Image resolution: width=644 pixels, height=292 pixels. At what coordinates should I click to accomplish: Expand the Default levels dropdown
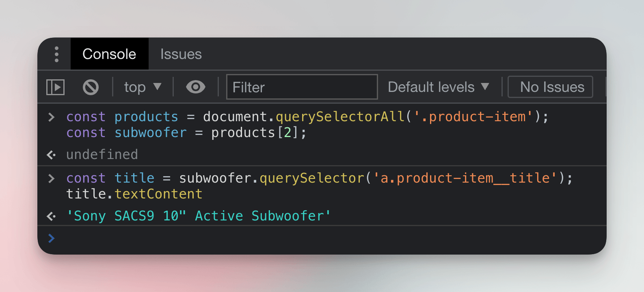coord(438,87)
